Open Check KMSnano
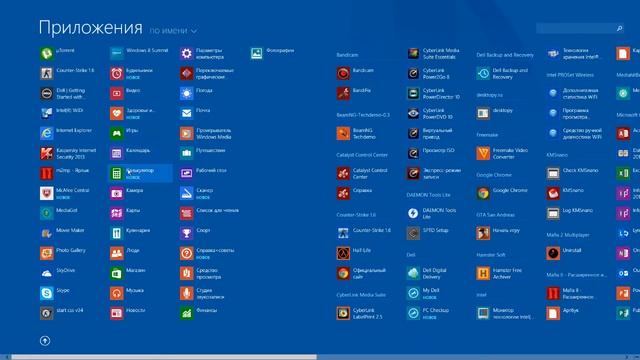Screen dimensions: 640x360 573,173
